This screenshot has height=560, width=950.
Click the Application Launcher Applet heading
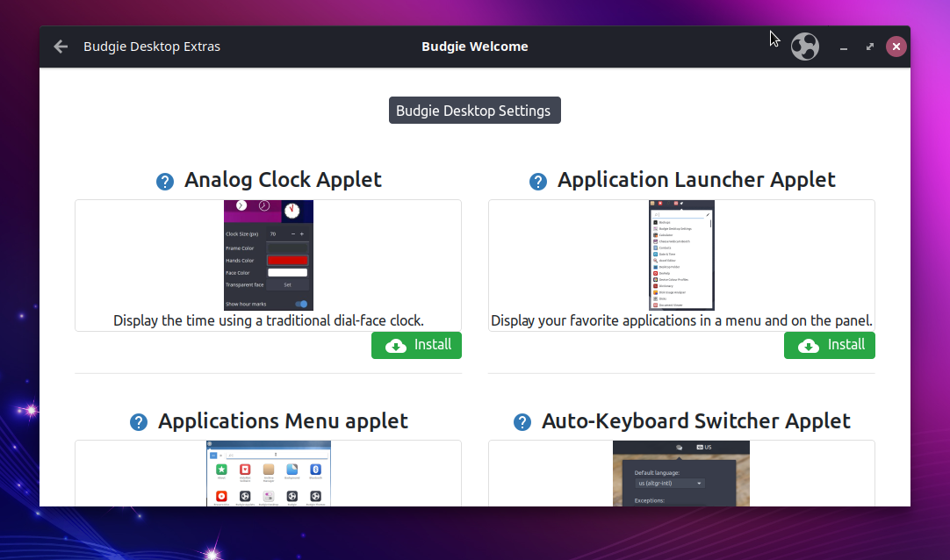696,180
